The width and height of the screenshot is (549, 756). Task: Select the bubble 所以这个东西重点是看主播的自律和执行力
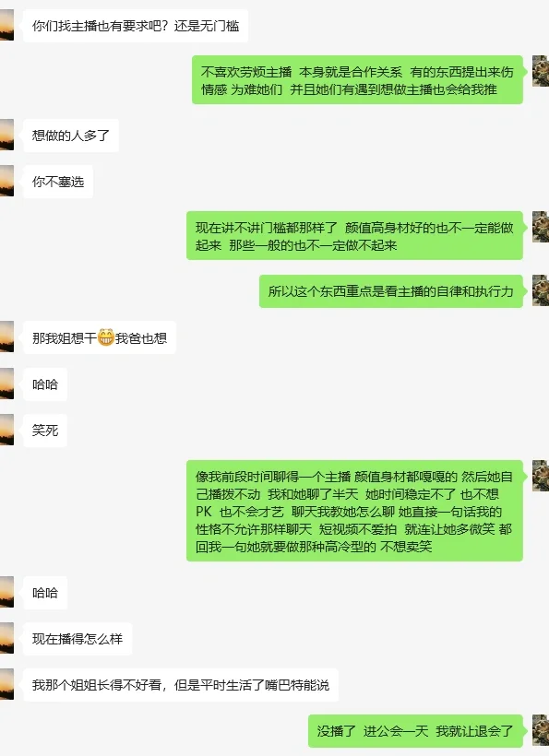[391, 291]
